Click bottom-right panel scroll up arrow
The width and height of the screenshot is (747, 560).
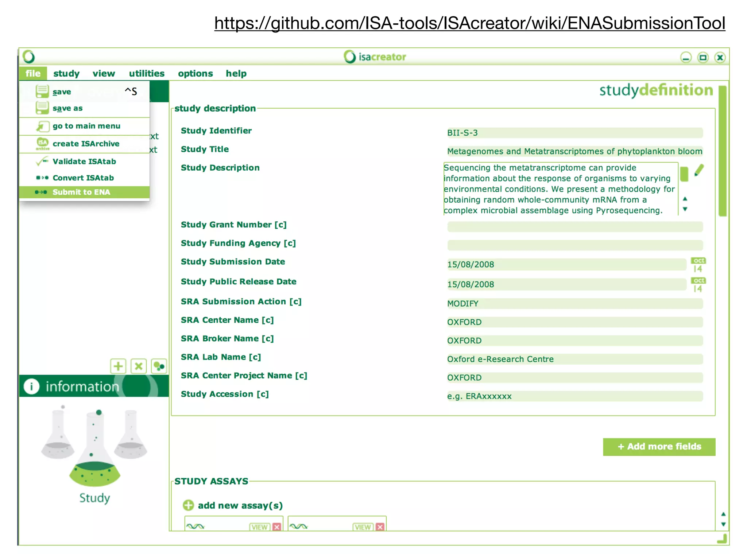click(x=723, y=514)
